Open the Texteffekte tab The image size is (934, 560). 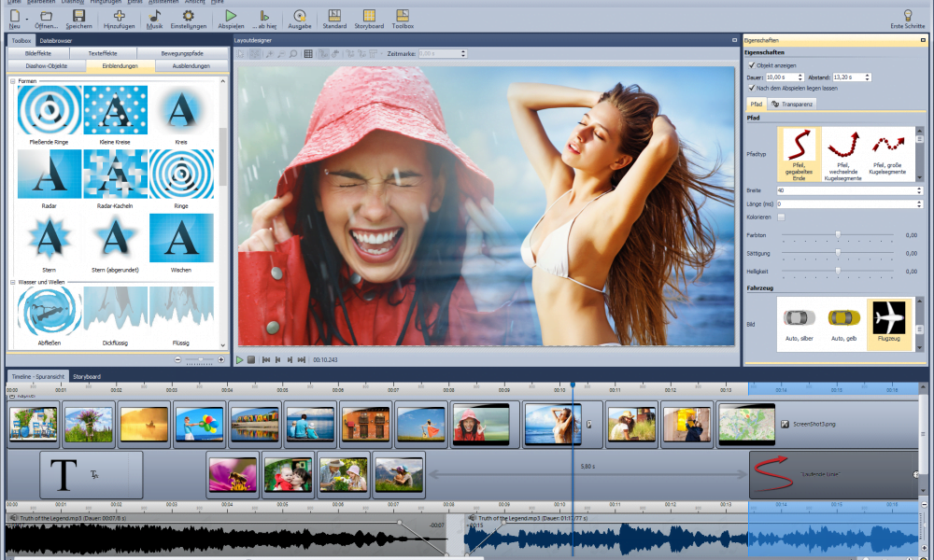[103, 53]
